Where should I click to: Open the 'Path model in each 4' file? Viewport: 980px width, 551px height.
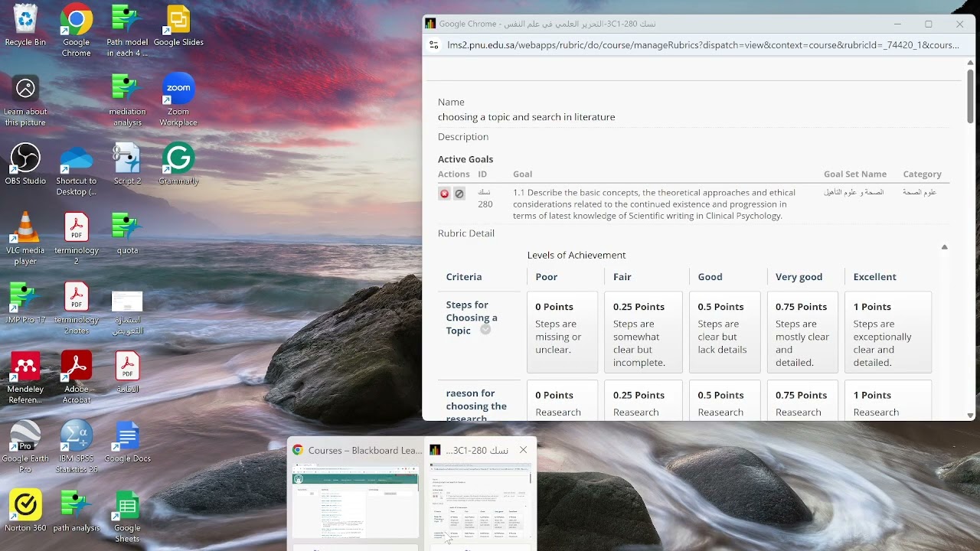coord(127,31)
